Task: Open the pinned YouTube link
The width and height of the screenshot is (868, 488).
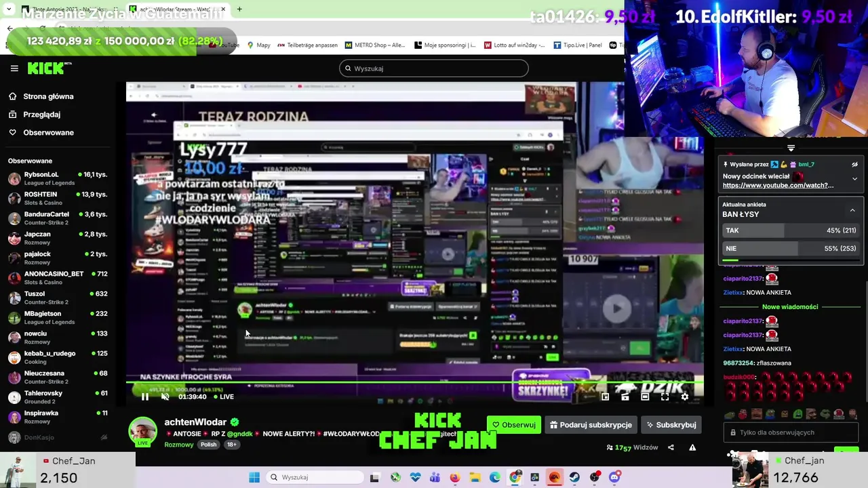Action: (778, 185)
